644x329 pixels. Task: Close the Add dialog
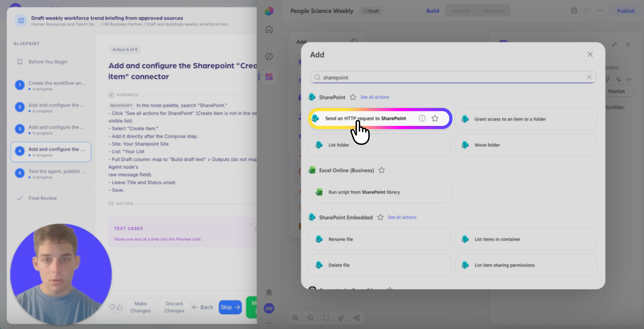tap(590, 54)
